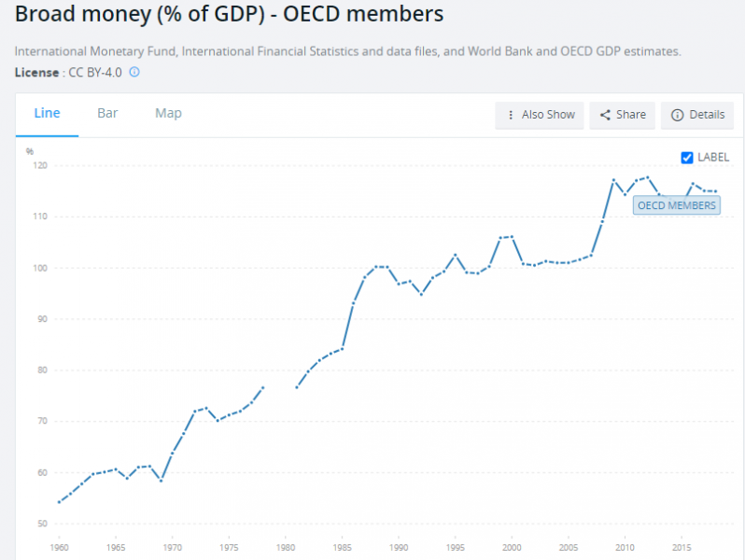Uncheck the LABEL checkbox
Image resolution: width=745 pixels, height=560 pixels.
(x=687, y=158)
